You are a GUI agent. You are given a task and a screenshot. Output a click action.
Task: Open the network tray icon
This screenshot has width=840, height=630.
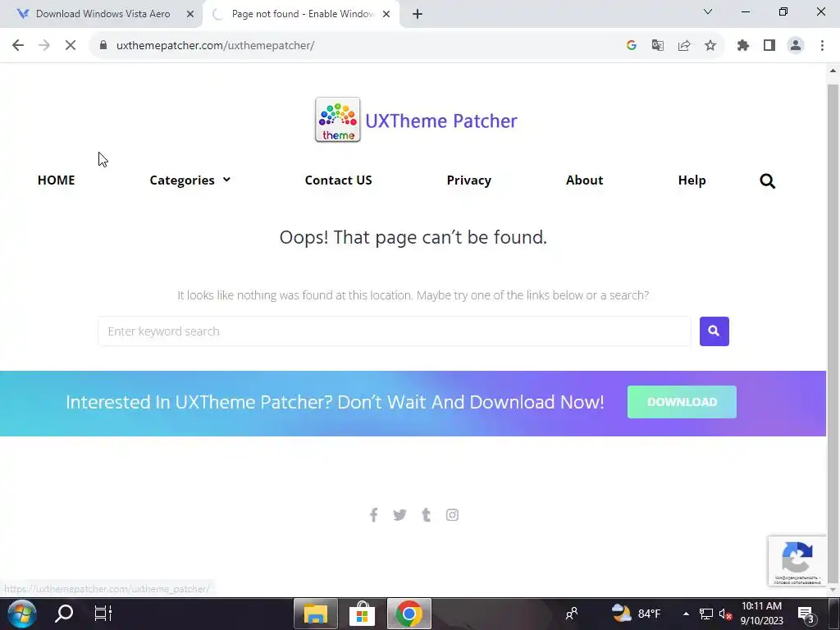pyautogui.click(x=706, y=614)
